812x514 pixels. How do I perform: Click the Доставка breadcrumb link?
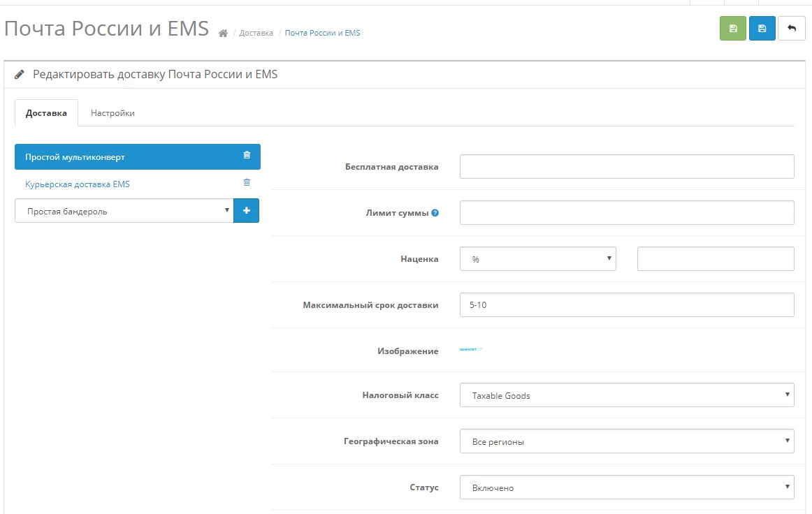[256, 33]
